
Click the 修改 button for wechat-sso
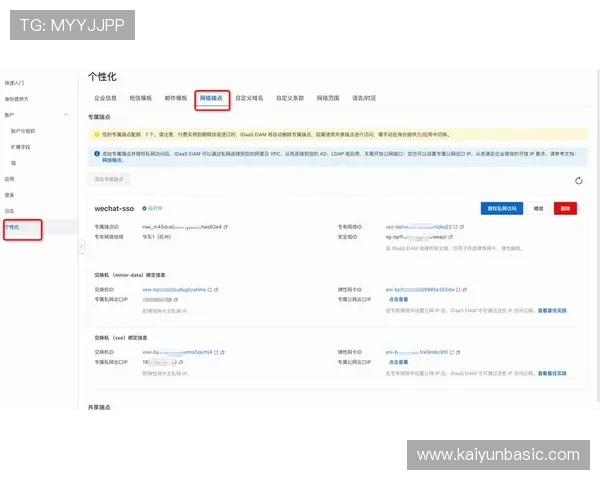[538, 208]
